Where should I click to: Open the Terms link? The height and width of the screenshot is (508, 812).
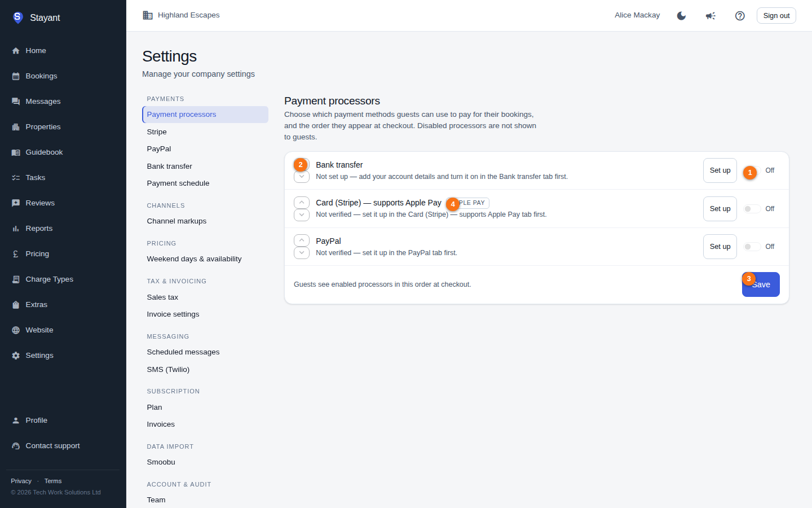(x=53, y=481)
